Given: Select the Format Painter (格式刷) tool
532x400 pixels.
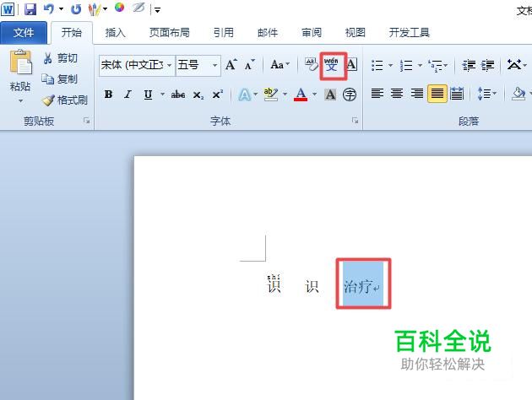Looking at the screenshot, I should (x=65, y=100).
